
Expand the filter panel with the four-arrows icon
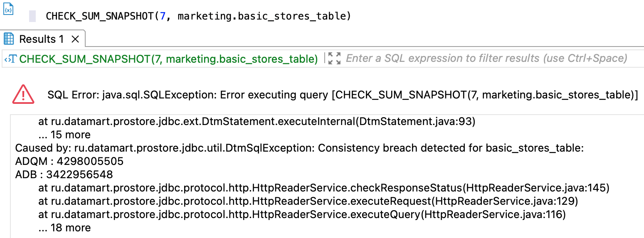(x=334, y=59)
